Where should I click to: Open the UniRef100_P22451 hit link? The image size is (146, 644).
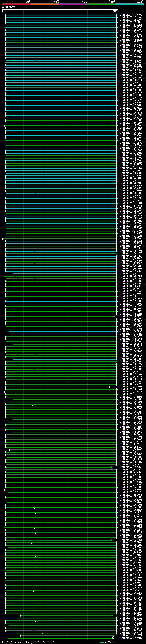tap(131, 35)
